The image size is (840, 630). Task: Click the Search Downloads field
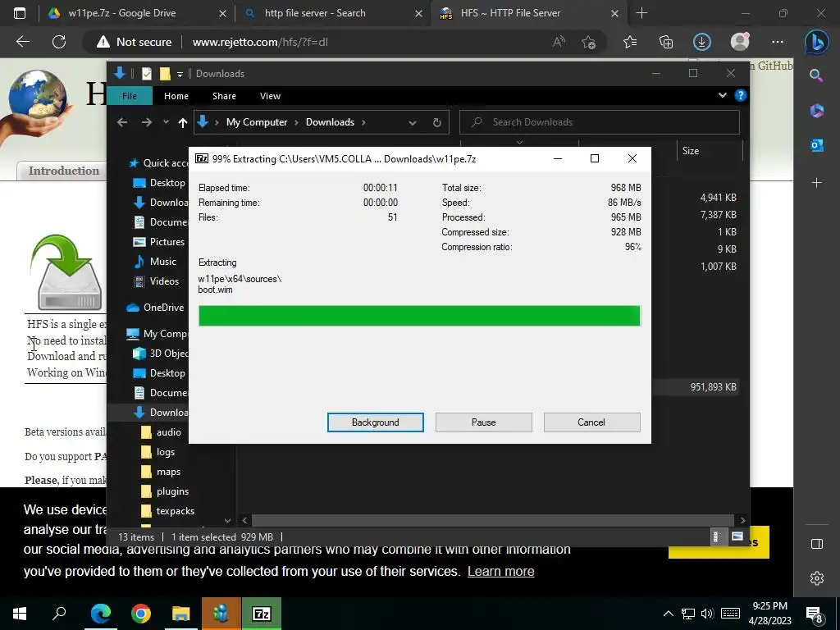tap(600, 122)
